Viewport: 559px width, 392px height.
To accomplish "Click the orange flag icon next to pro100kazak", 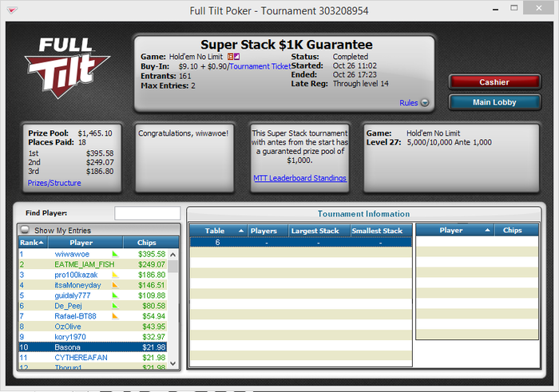I will pos(115,275).
